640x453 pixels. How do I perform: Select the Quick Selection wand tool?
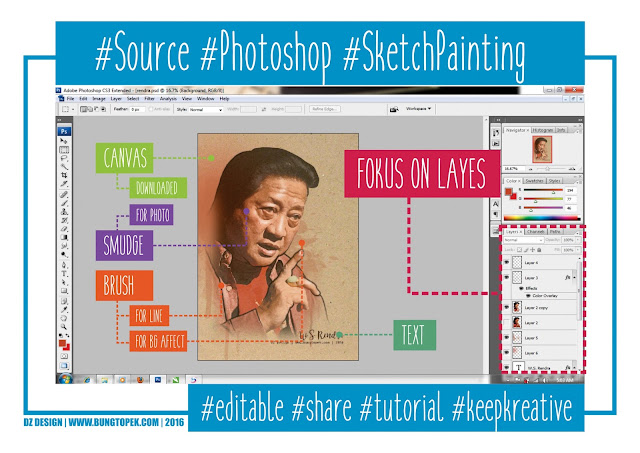(x=64, y=167)
